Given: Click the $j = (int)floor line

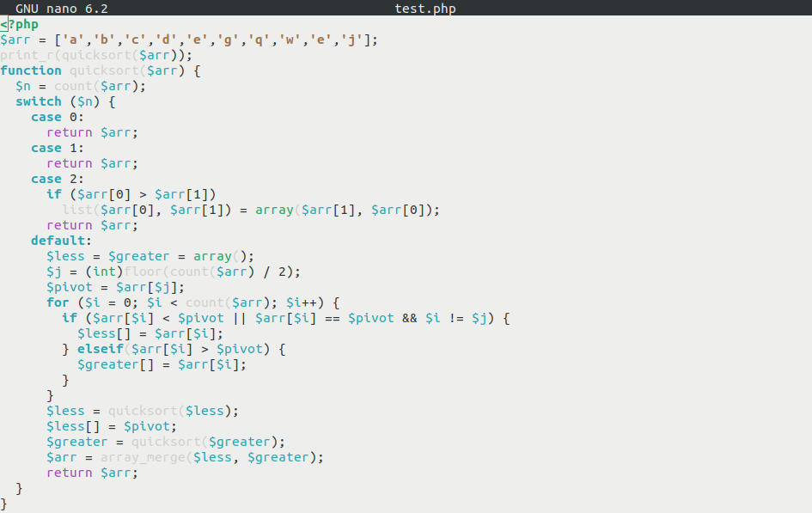Looking at the screenshot, I should 174,272.
